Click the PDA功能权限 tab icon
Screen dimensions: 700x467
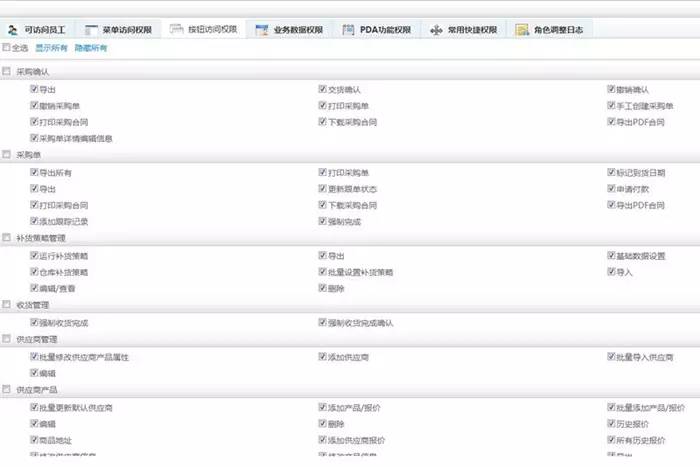click(348, 30)
